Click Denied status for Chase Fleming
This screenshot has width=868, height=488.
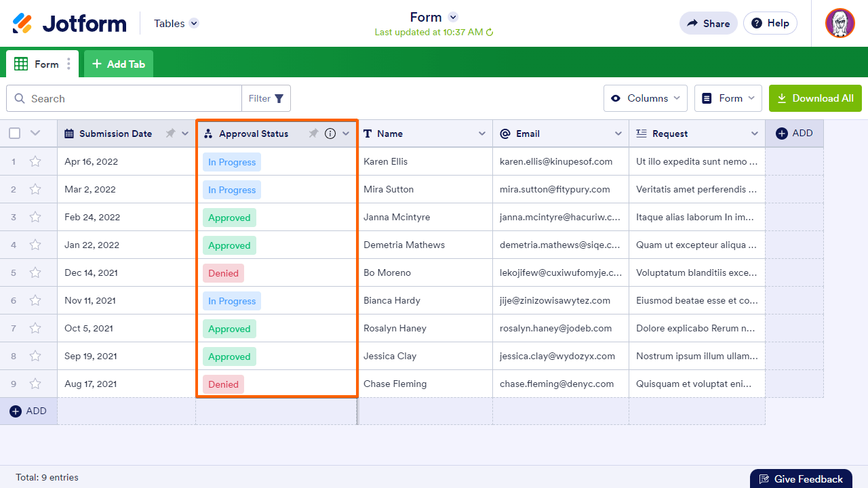pos(223,384)
